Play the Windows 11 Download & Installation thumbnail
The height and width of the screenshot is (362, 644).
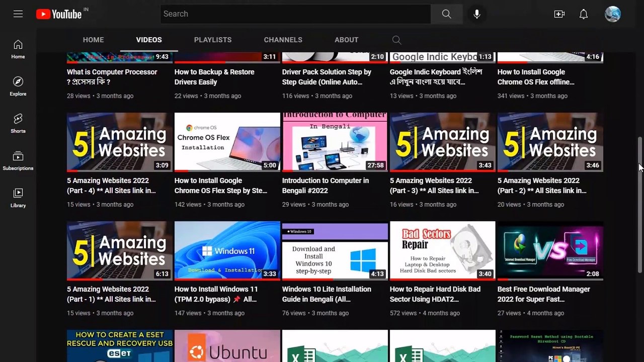coord(227,251)
